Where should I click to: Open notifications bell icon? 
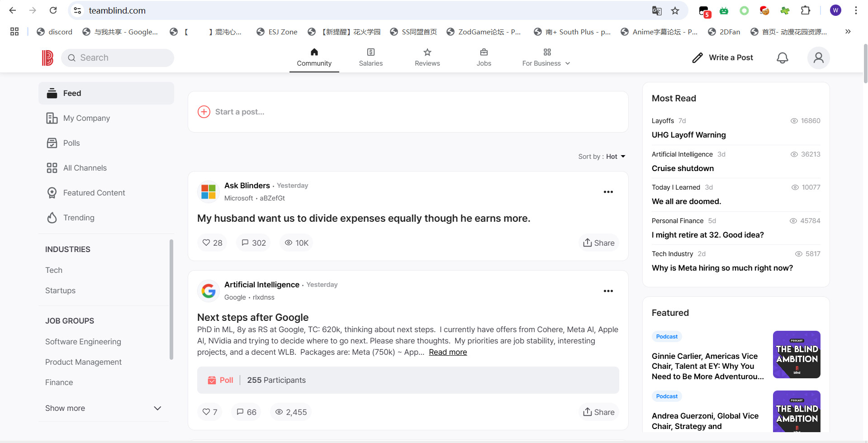coord(782,58)
